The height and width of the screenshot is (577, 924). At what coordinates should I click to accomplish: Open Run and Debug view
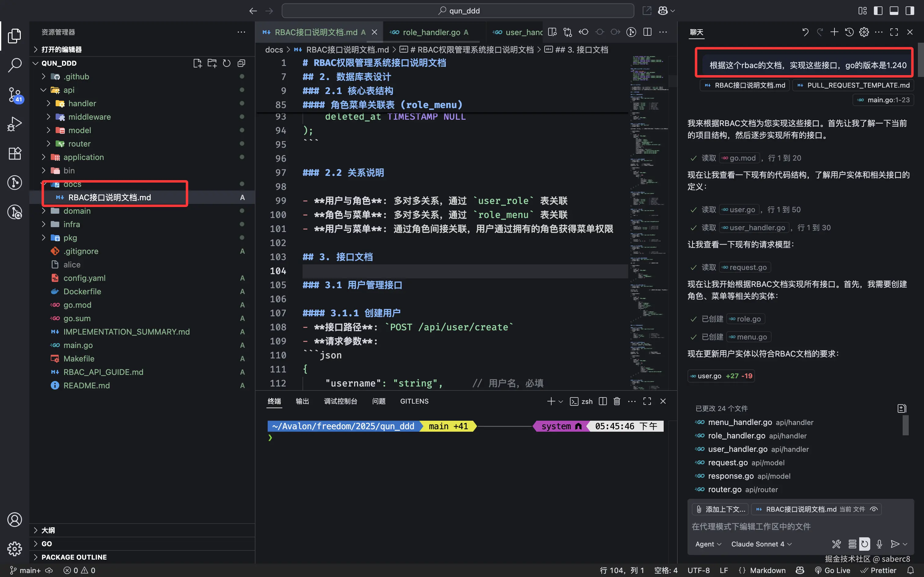point(14,124)
